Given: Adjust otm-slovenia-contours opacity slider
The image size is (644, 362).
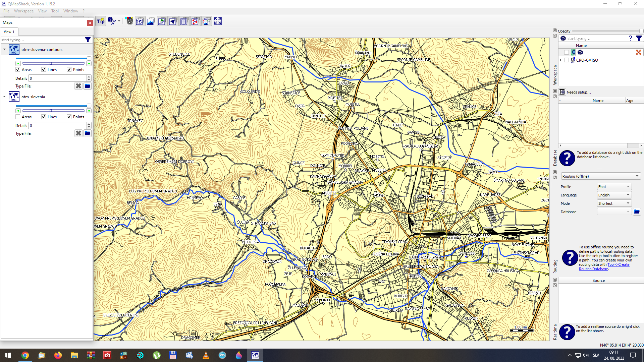Looking at the screenshot, I should point(53,59).
